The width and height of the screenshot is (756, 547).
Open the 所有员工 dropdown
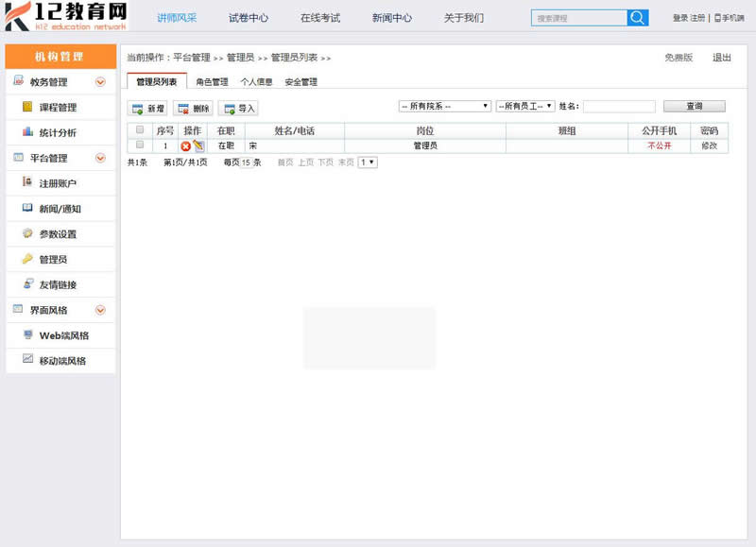point(525,106)
